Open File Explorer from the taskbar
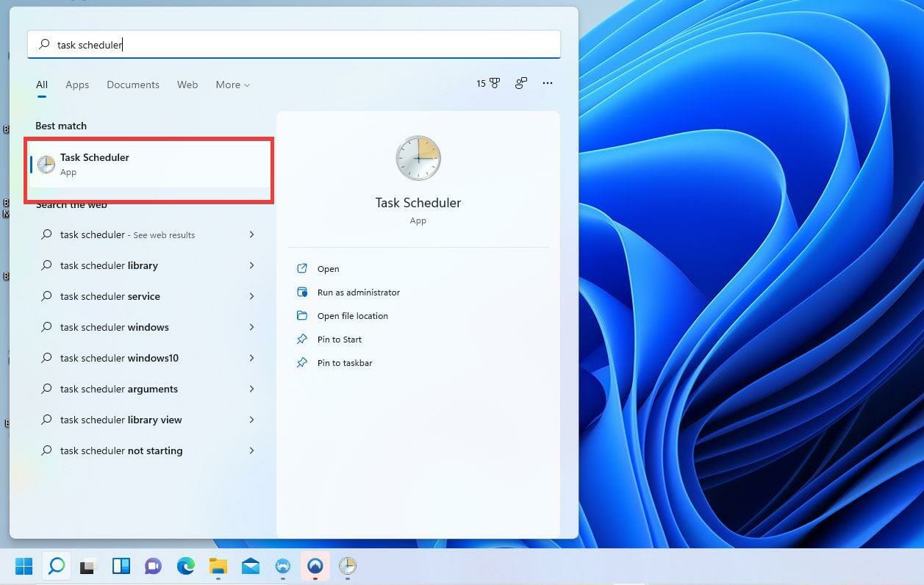924x585 pixels. (218, 566)
